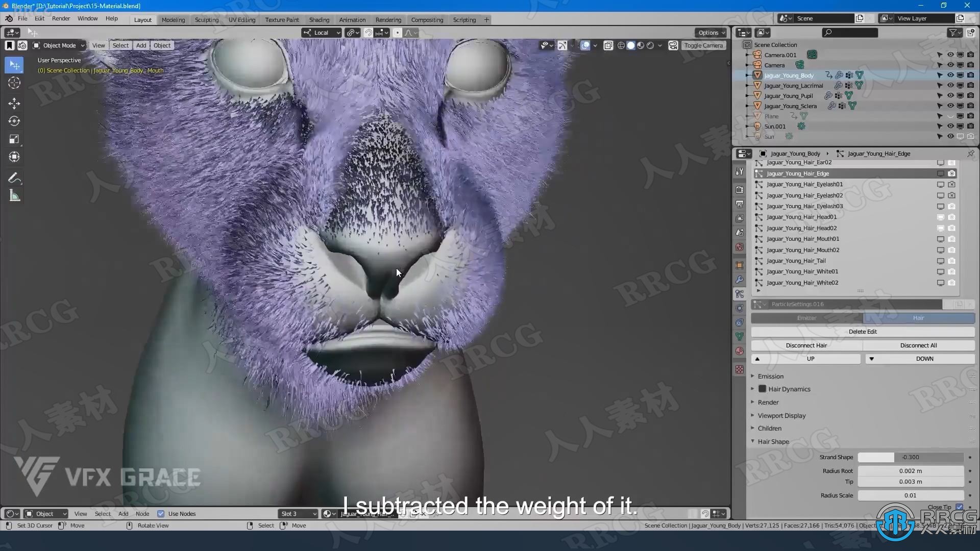This screenshot has height=551, width=980.
Task: Open the Object menu in menu bar
Action: (x=161, y=45)
